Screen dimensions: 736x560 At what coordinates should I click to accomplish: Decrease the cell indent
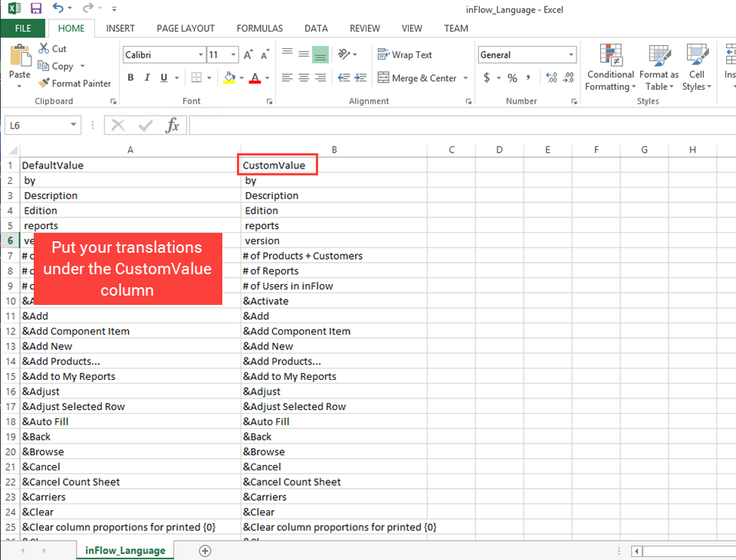click(344, 77)
